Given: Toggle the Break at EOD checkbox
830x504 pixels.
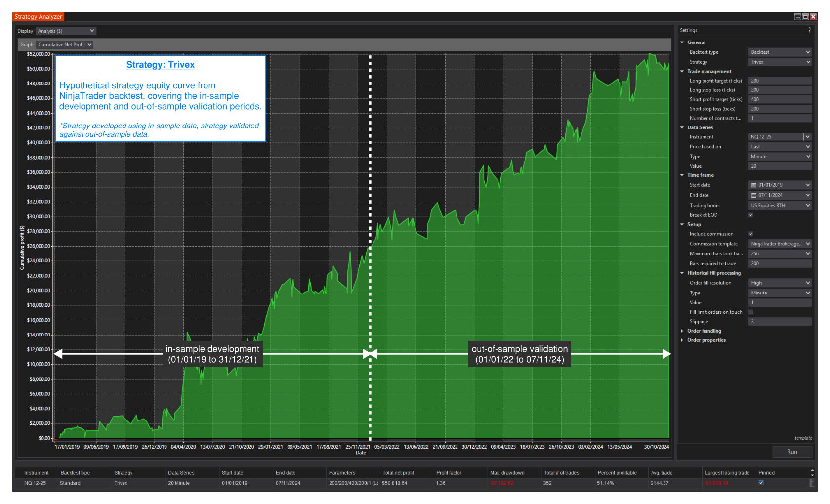Looking at the screenshot, I should pyautogui.click(x=751, y=215).
